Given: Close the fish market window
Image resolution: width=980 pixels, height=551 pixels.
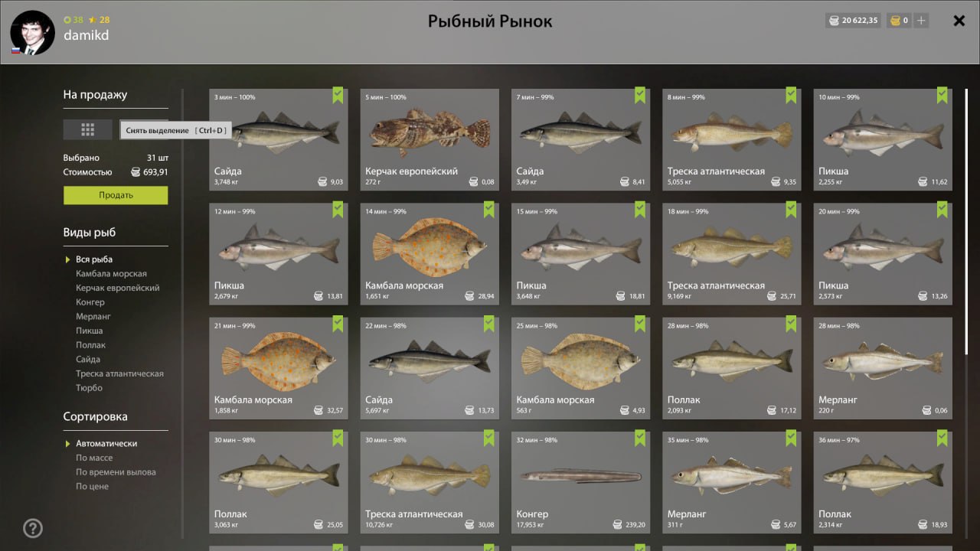Looking at the screenshot, I should coord(959,21).
